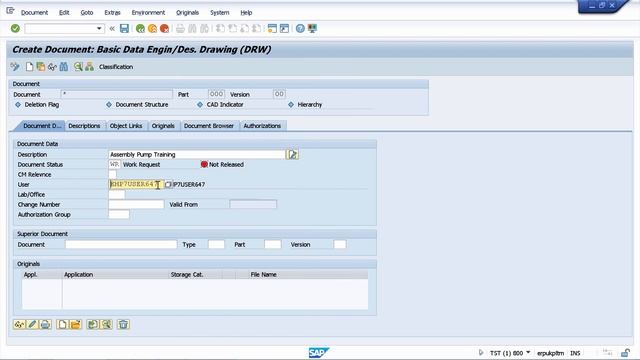Open the Environment menu
The width and height of the screenshot is (640, 360).
click(148, 13)
